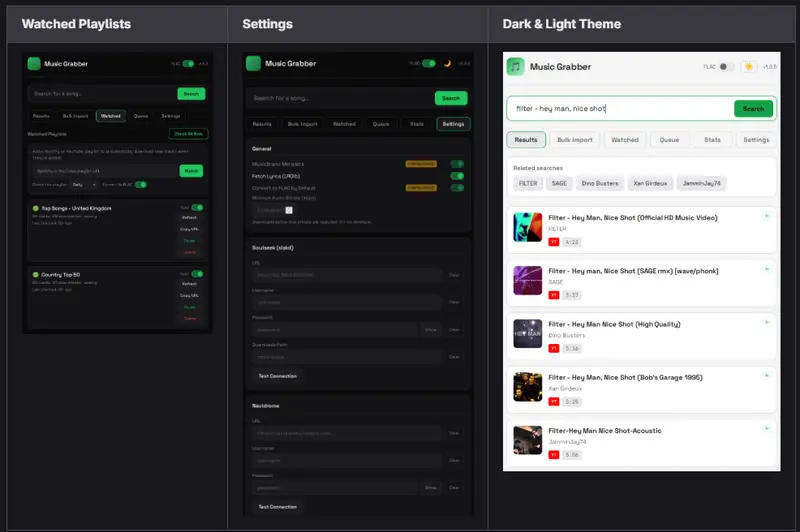800x532 pixels.
Task: Toggle FLAC switch for Country Top 50
Action: coord(197,274)
